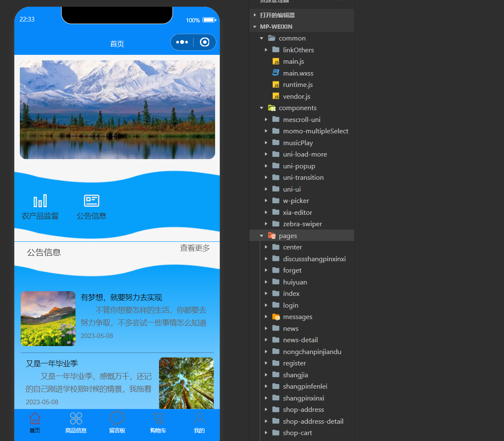This screenshot has width=504, height=441.
Task: Open the 购物车 cart tab
Action: tap(158, 419)
